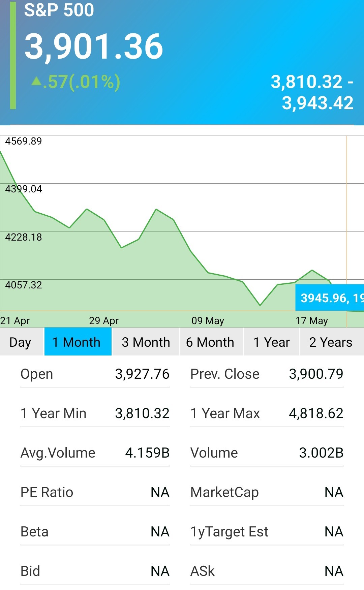Select the 1 Year Max row
This screenshot has width=364, height=590.
coord(267,413)
